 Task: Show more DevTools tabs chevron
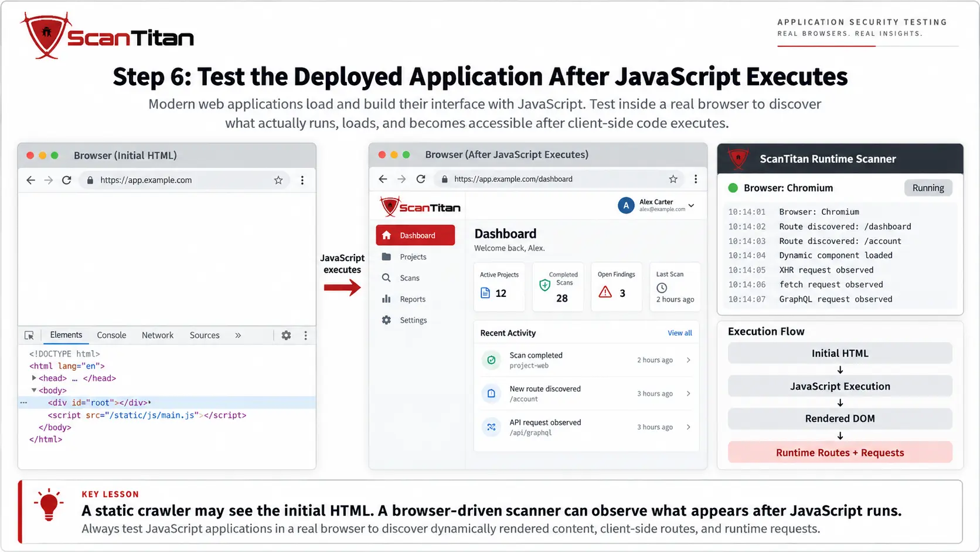coord(238,336)
